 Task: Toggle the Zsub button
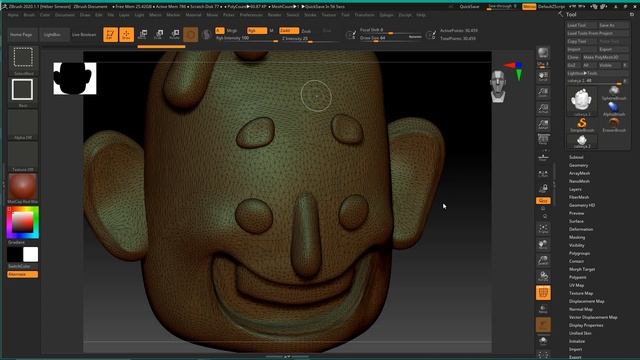point(306,31)
